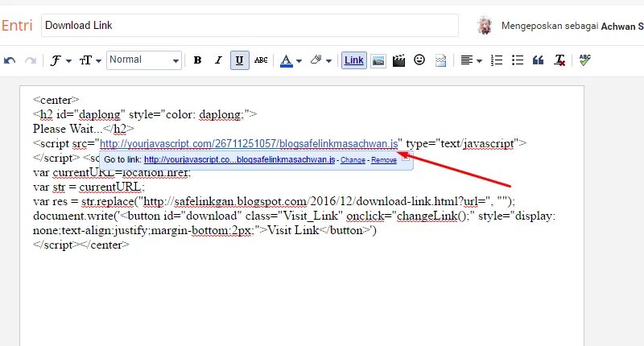Screen dimensions: 644x346
Task: Insert an image into the post
Action: point(378,60)
